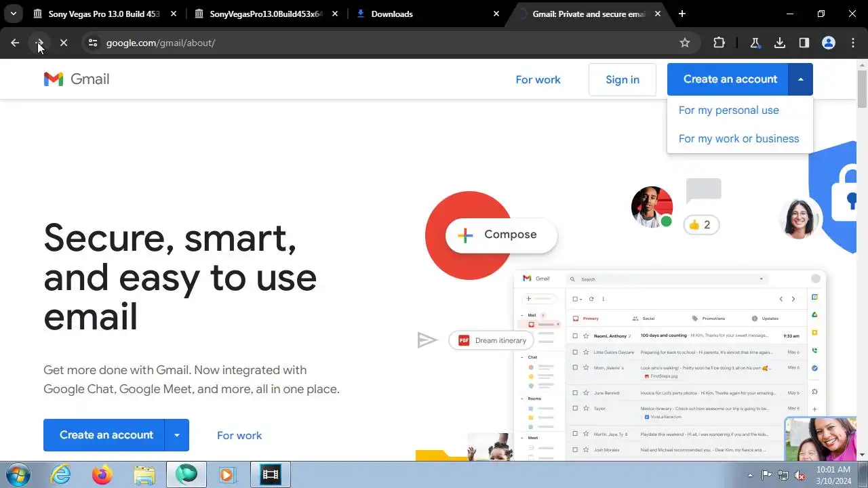Open the side panel icon
The image size is (868, 488).
point(804,43)
